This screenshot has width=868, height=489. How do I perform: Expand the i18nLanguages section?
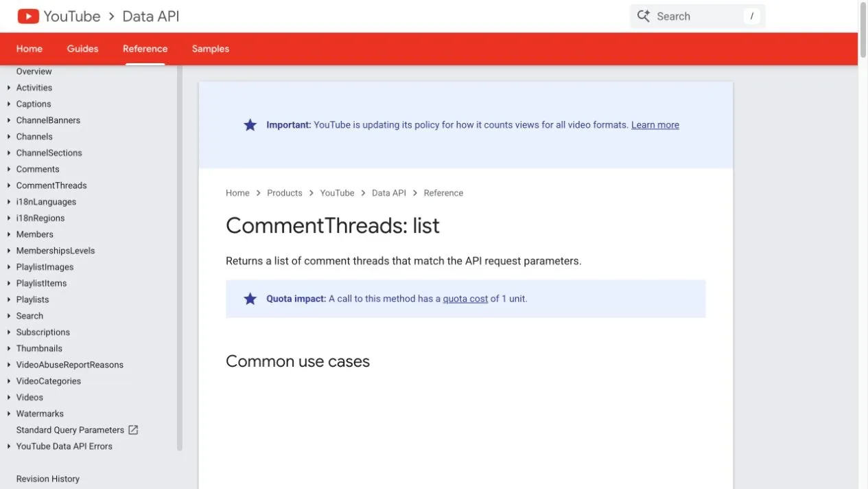[x=8, y=202]
